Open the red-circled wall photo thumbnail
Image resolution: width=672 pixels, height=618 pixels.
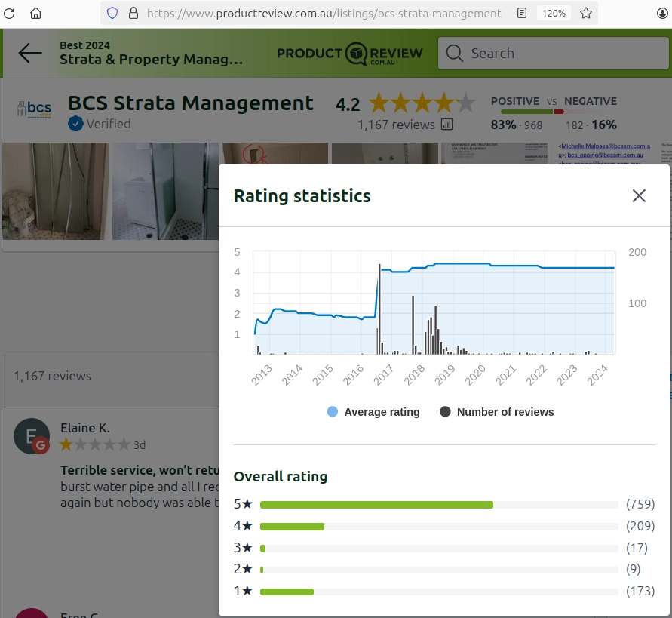click(275, 153)
